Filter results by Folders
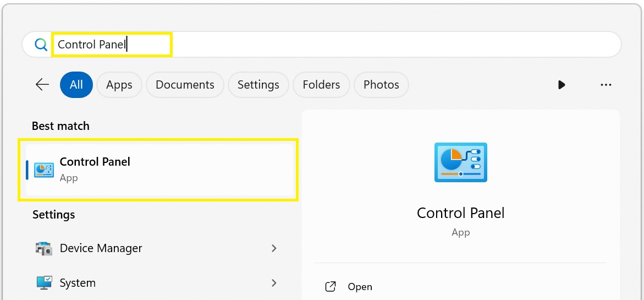 [321, 85]
